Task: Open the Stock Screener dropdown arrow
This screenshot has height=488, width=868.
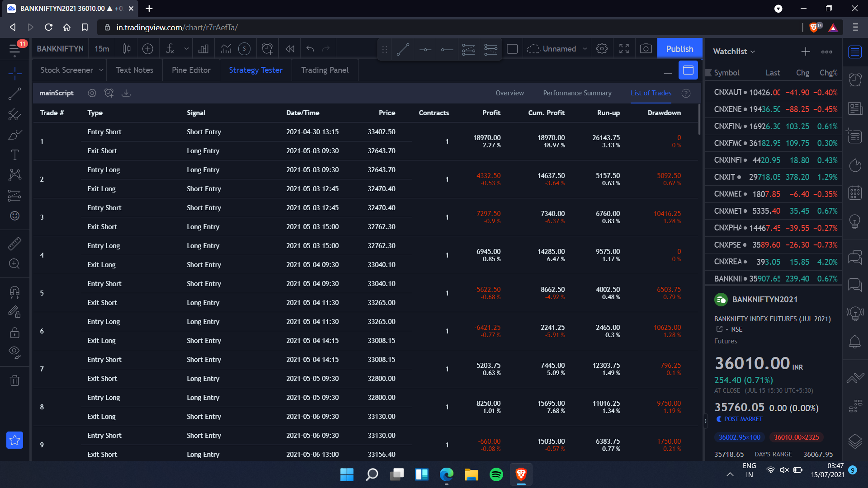Action: click(101, 70)
